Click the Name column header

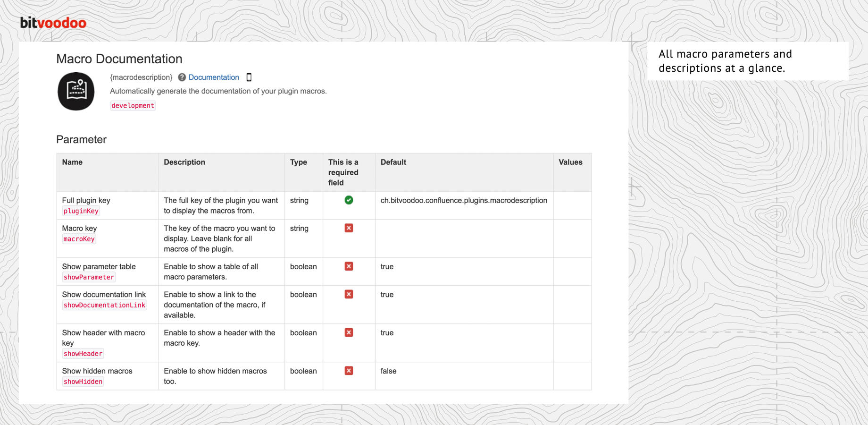coord(72,162)
